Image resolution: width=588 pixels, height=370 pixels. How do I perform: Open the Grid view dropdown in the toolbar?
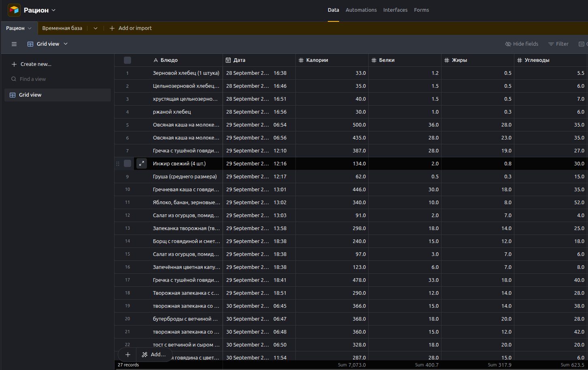coord(47,44)
